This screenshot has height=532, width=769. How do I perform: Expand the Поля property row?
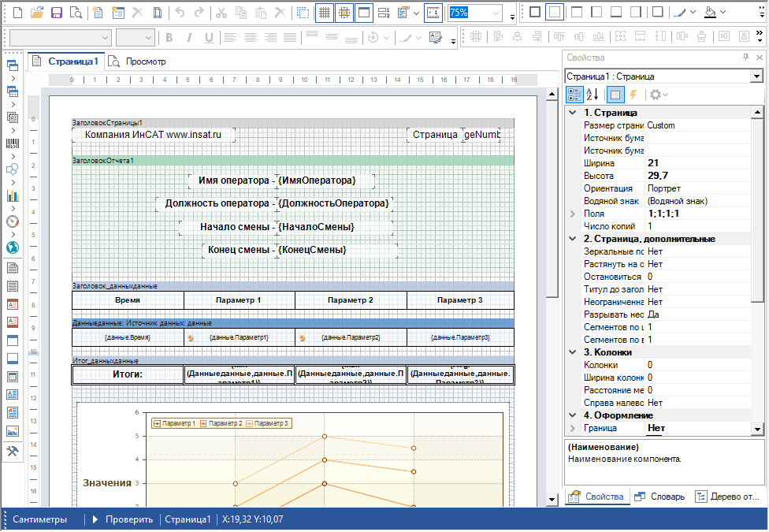[572, 214]
